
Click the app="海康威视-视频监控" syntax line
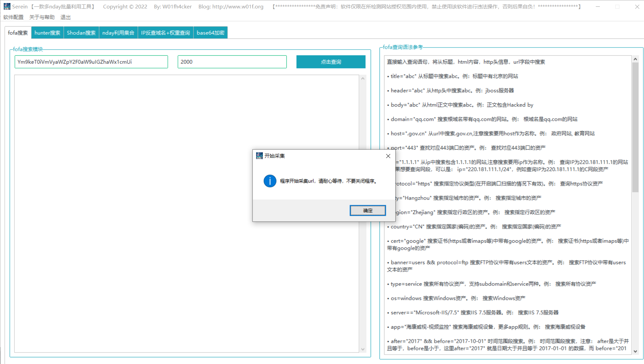486,327
